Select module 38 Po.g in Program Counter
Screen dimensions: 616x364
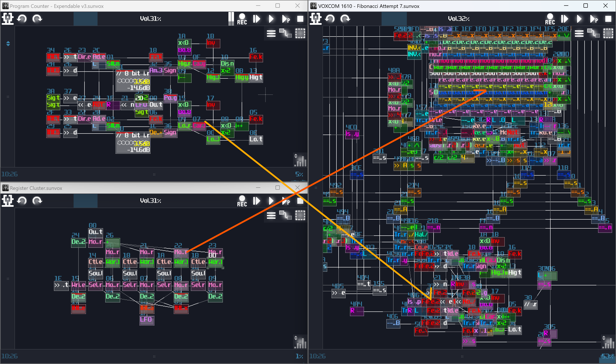point(170,98)
